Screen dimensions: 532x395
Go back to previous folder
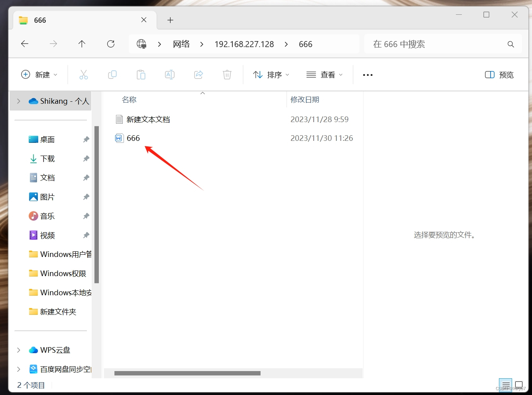[x=25, y=44]
